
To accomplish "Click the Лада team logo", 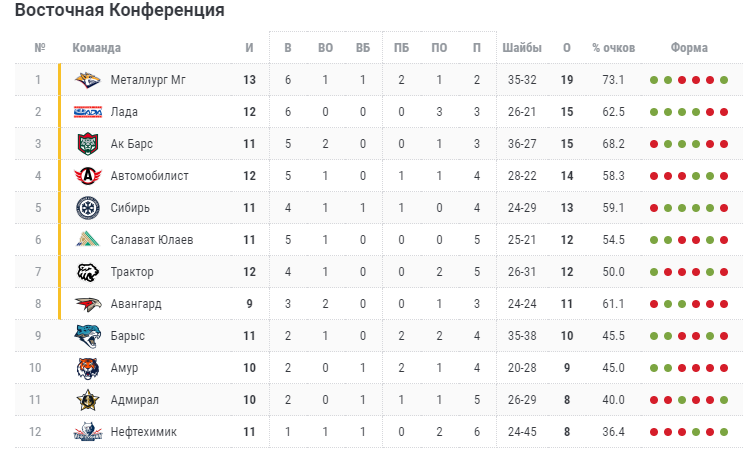I will [x=88, y=112].
